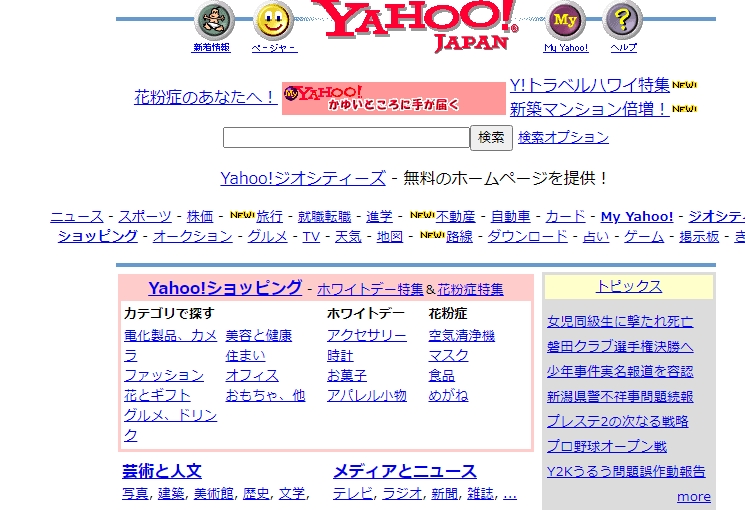Open カード navigation link
The image size is (745, 510).
565,216
